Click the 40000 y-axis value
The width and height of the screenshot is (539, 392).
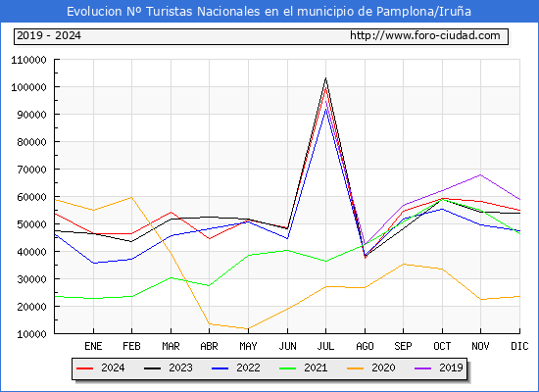(x=31, y=252)
